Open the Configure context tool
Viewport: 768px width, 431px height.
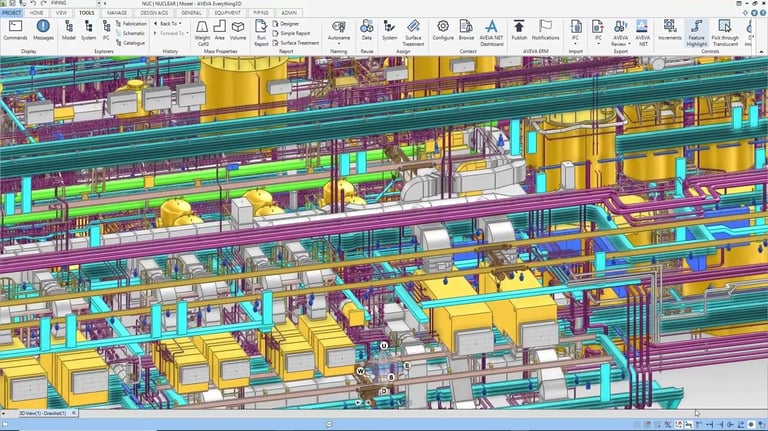pyautogui.click(x=443, y=30)
